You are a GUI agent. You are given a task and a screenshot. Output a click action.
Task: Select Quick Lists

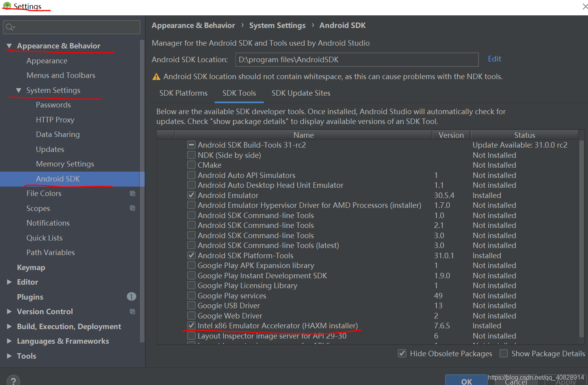click(45, 238)
